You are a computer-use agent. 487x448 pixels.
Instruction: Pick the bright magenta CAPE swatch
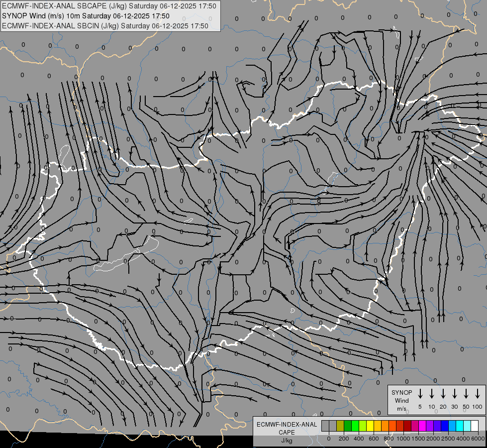coord(423,426)
